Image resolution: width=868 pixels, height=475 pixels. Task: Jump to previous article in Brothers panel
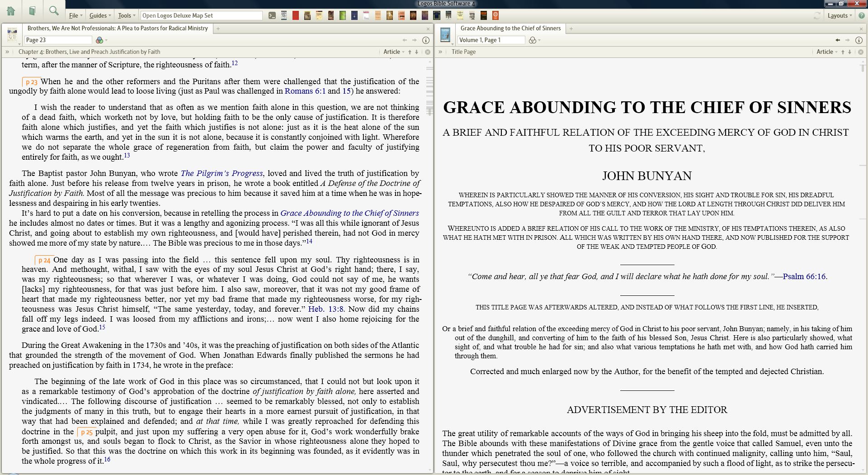(x=410, y=52)
